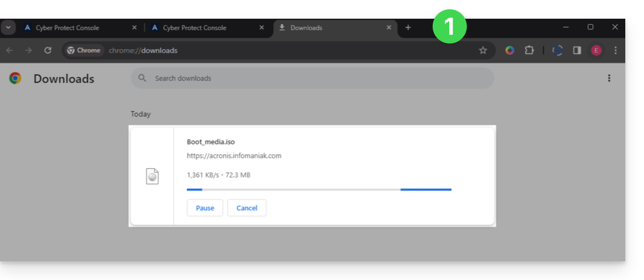Cancel the Boot_media.iso download

click(247, 208)
